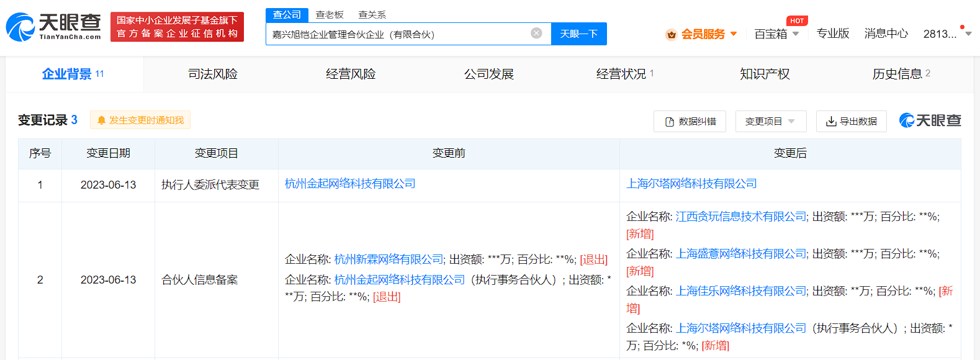Viewport: 980px width, 360px height.
Task: Click the 导出数据 button
Action: click(x=852, y=122)
